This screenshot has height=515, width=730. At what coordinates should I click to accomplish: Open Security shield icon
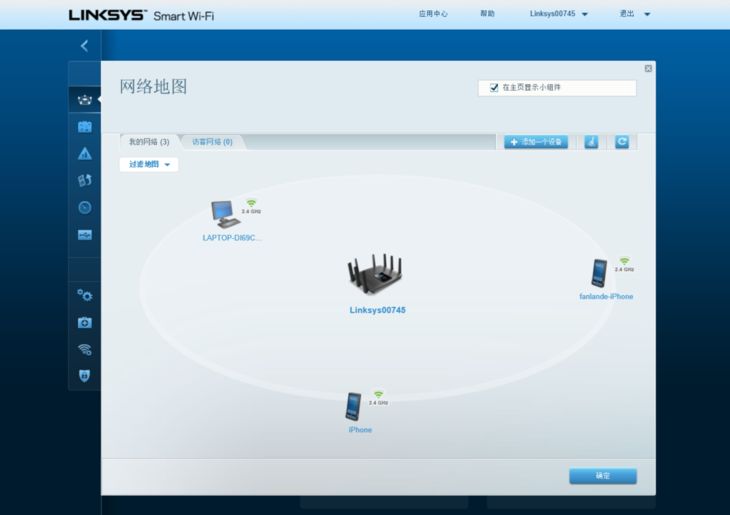pyautogui.click(x=85, y=376)
